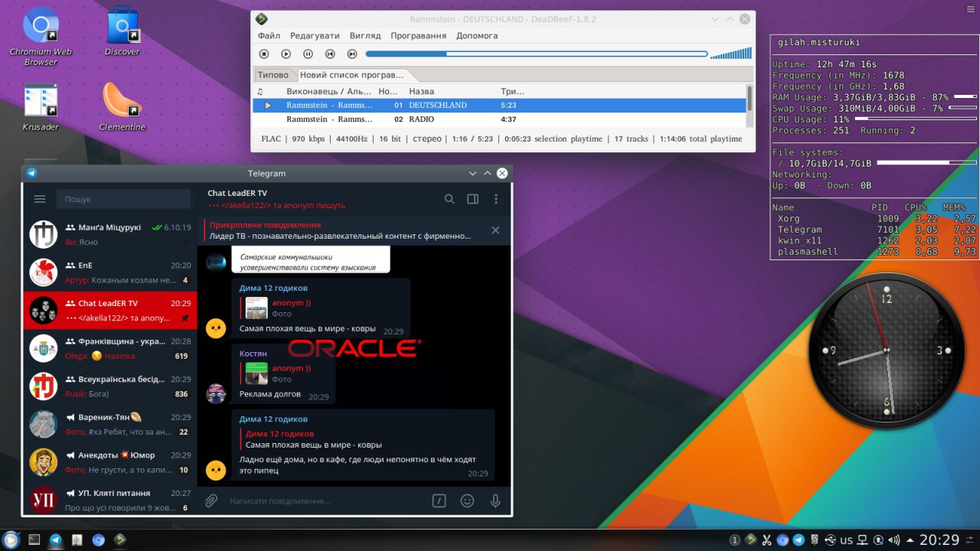Hide the pinned message with X

point(495,230)
